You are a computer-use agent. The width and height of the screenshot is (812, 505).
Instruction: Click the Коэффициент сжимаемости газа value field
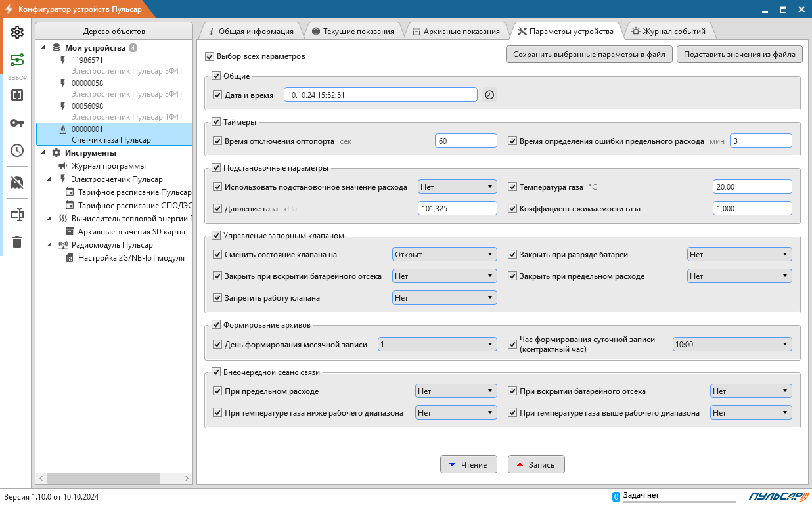(x=752, y=208)
